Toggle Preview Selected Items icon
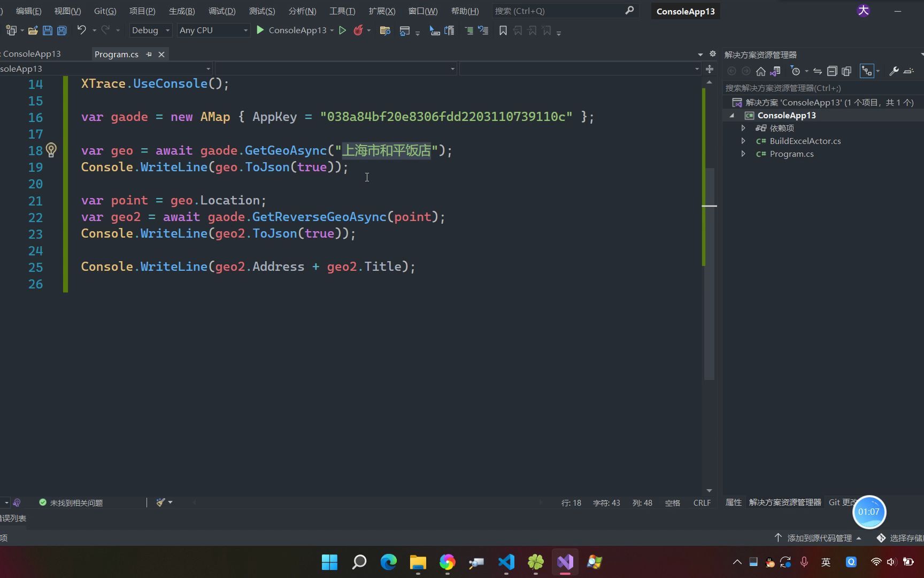The image size is (924, 578). coord(908,71)
